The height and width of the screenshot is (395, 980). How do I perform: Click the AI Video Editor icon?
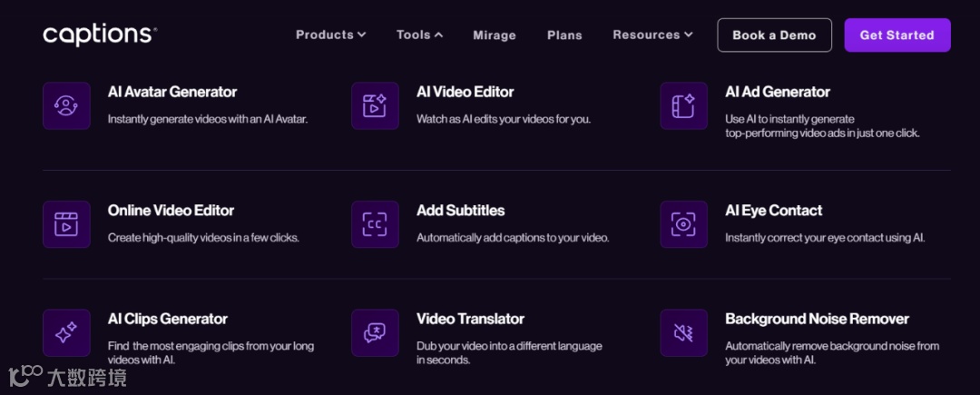click(x=375, y=105)
